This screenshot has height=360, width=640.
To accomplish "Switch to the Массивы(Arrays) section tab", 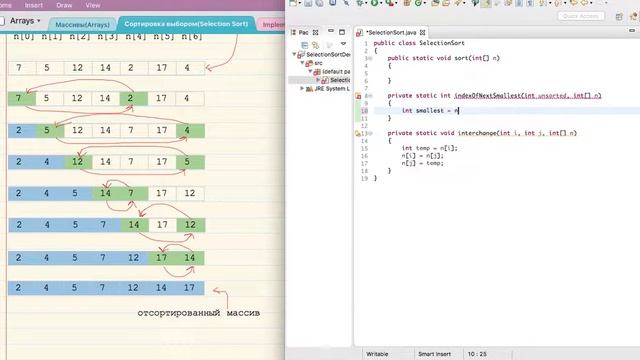I will (x=82, y=24).
